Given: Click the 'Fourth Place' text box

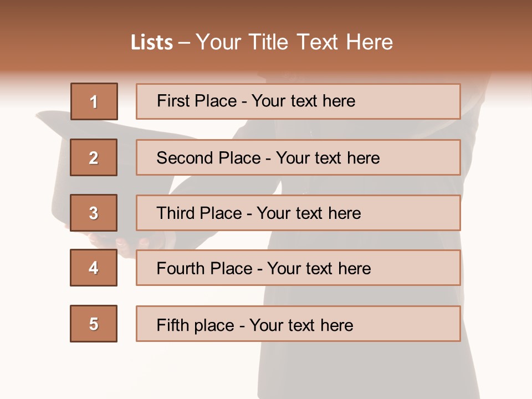Looking at the screenshot, I should click(x=298, y=268).
